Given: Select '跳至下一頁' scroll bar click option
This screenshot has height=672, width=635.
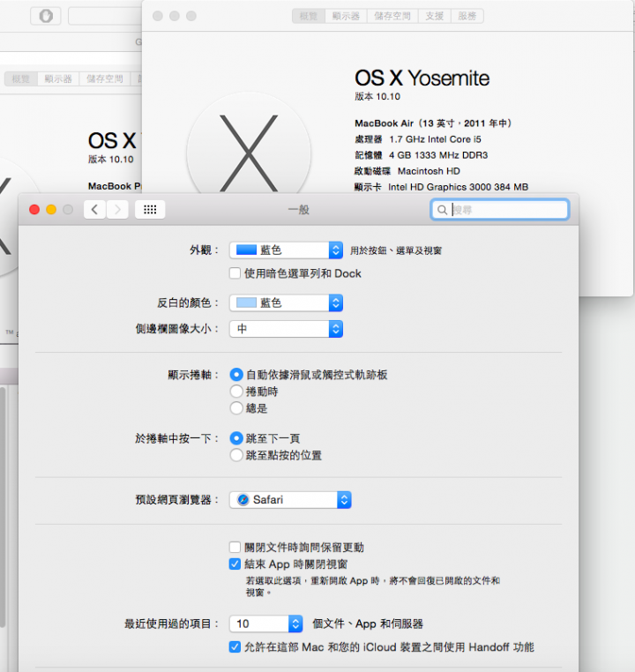Looking at the screenshot, I should 236,438.
